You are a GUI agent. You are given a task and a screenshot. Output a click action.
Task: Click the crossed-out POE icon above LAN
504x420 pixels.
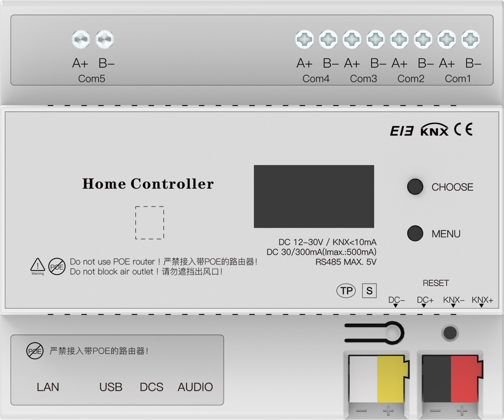tap(35, 351)
